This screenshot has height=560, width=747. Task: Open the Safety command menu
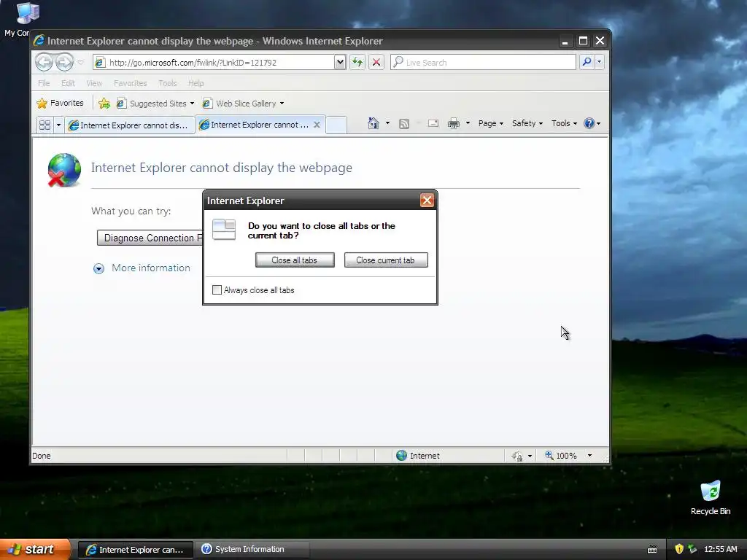point(527,123)
